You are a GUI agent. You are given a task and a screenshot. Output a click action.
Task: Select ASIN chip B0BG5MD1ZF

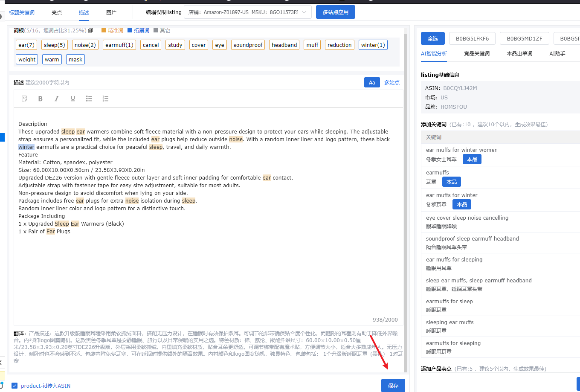point(525,38)
